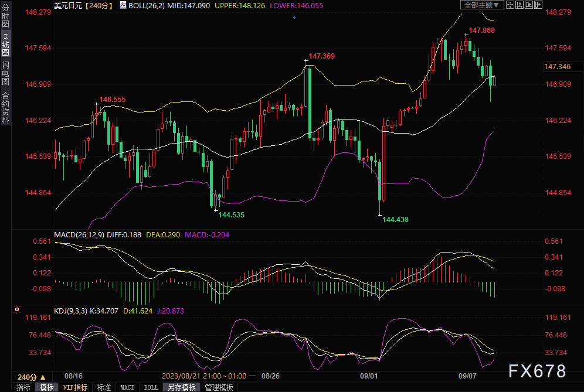Click the 147.369 peak price marker
Image resolution: width=584 pixels, height=392 pixels.
point(321,56)
